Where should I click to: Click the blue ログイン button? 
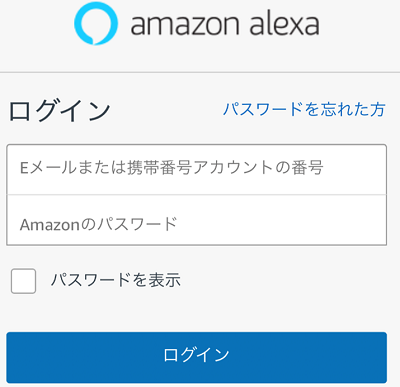(197, 357)
